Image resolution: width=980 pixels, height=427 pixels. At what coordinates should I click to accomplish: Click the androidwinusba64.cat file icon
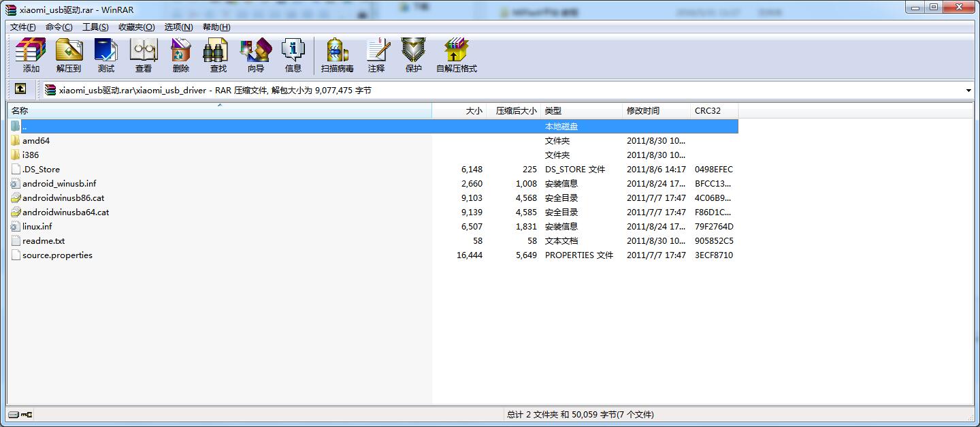(x=16, y=212)
